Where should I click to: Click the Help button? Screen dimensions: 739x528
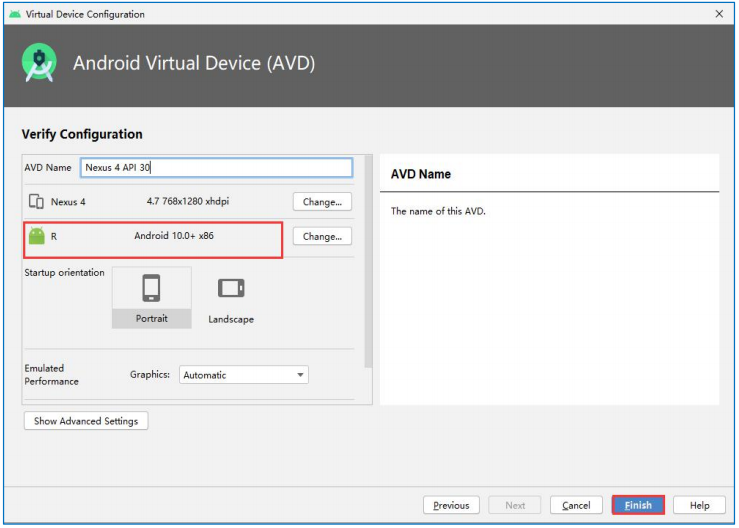[x=699, y=505]
